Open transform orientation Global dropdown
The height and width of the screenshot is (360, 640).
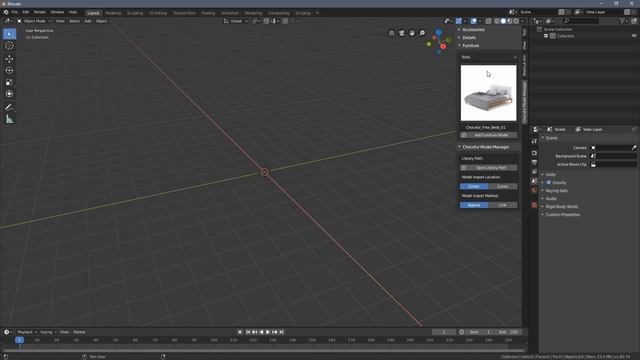[x=236, y=21]
